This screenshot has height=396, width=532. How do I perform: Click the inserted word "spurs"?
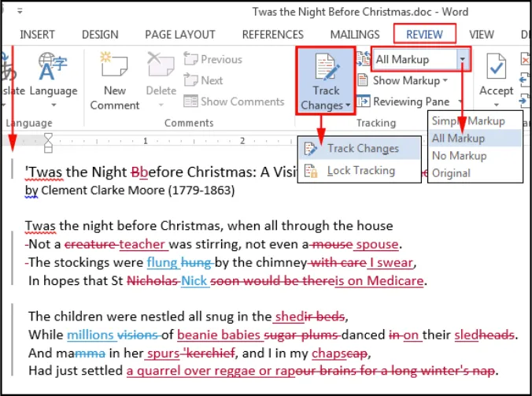click(x=163, y=353)
